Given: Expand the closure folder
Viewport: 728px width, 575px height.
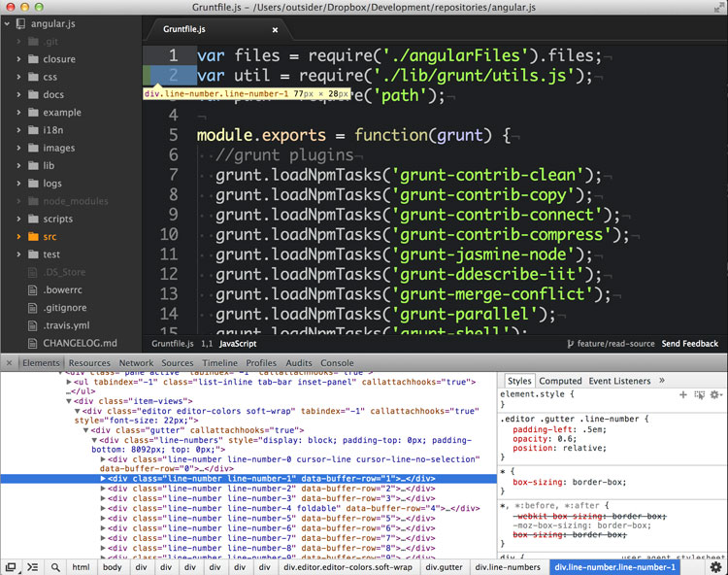Looking at the screenshot, I should [x=18, y=59].
